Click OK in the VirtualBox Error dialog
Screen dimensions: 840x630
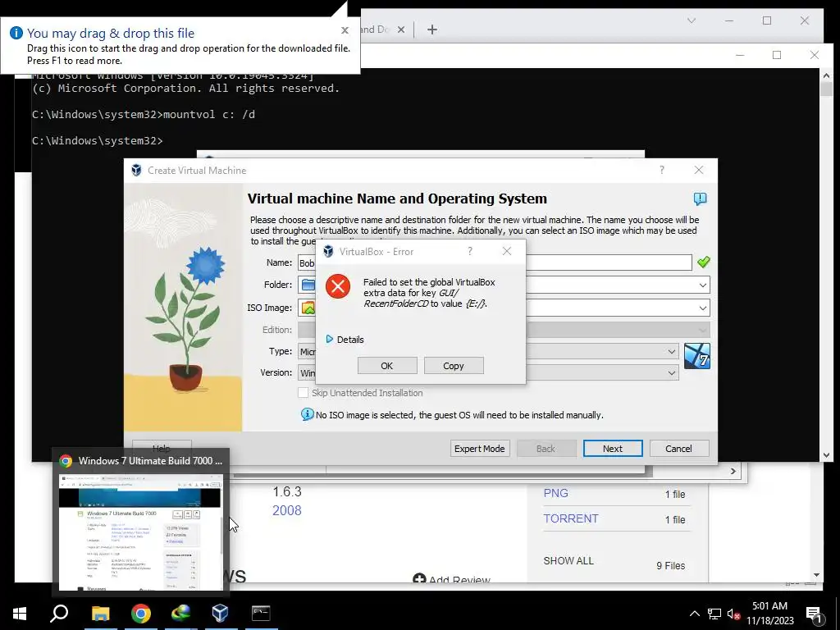tap(387, 366)
